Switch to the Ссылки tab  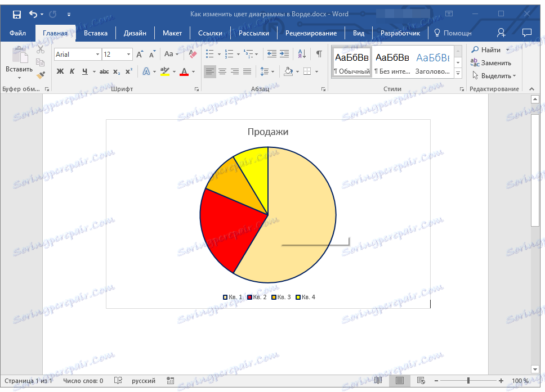click(210, 33)
